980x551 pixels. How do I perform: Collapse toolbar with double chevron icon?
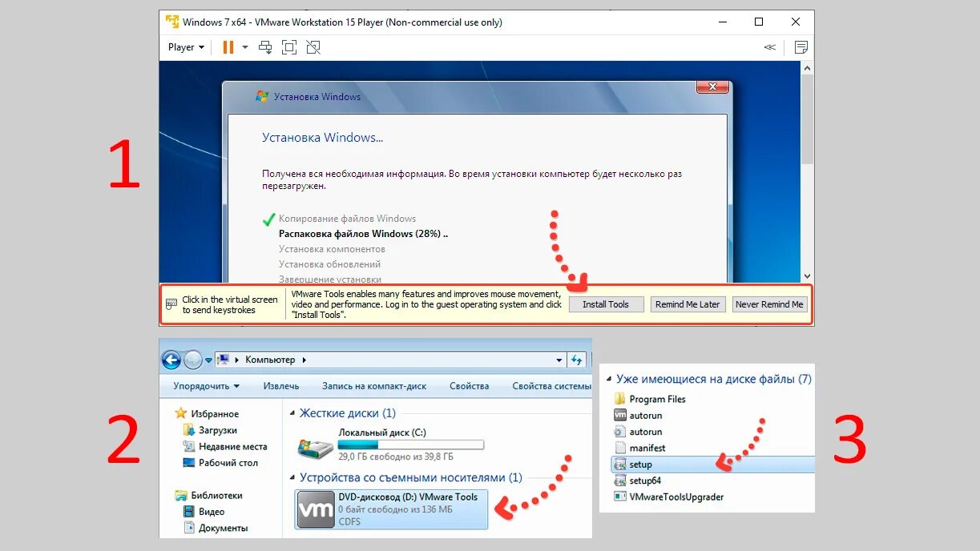tap(770, 47)
